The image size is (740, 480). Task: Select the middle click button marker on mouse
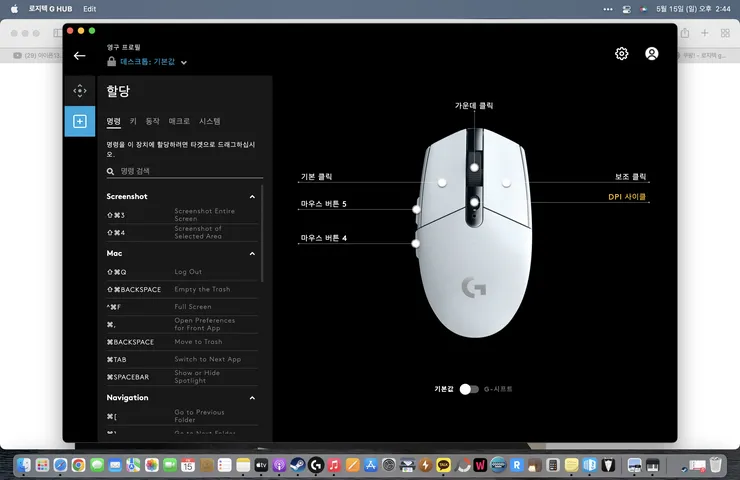[474, 168]
